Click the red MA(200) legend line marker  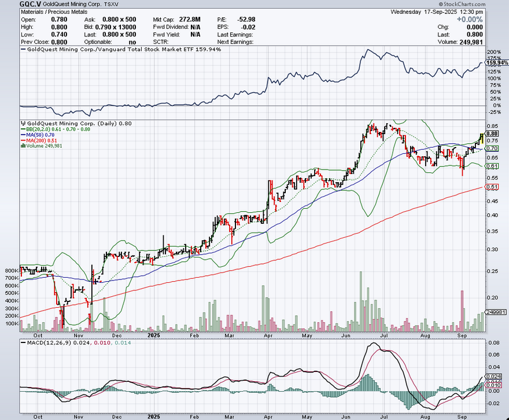(x=23, y=140)
